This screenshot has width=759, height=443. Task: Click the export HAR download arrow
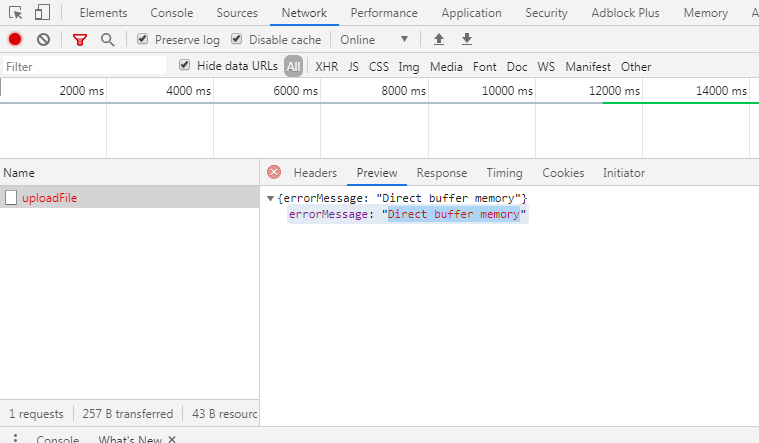click(x=466, y=40)
